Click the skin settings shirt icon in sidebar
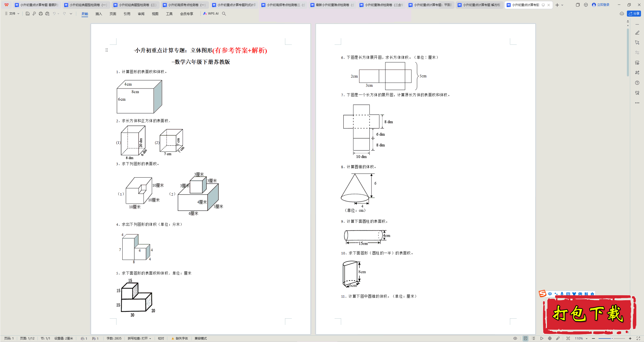 [637, 93]
